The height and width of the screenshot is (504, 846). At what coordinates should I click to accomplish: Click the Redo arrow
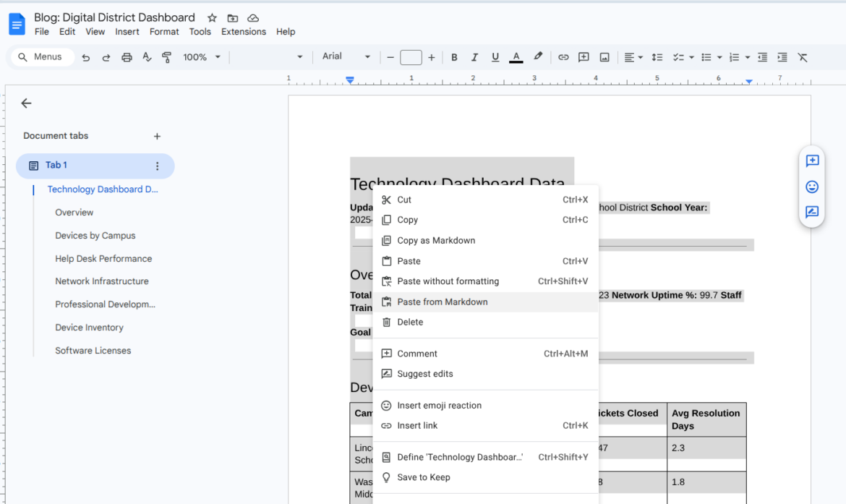[106, 57]
